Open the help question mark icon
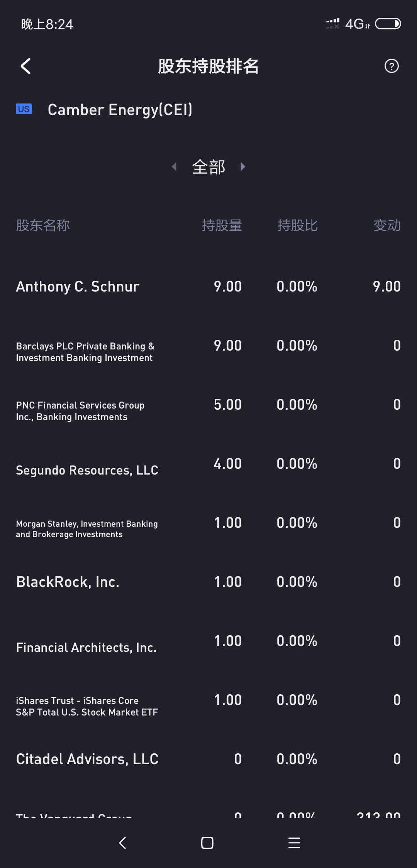Viewport: 417px width, 868px height. point(392,66)
